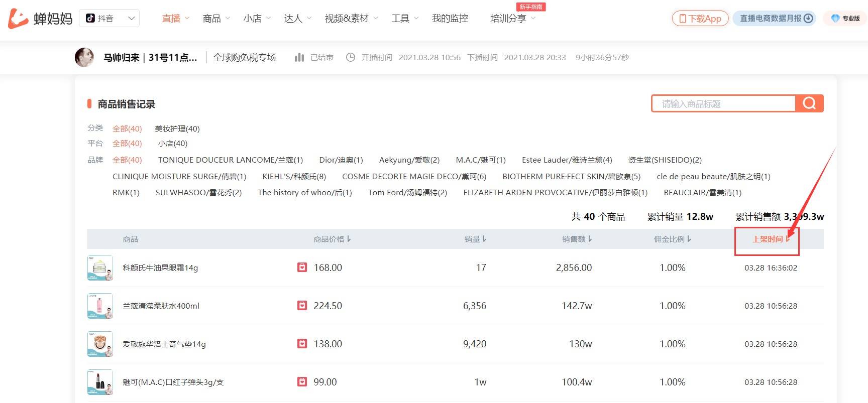The width and height of the screenshot is (868, 403).
Task: Filter brand TONIQUE DOUCEUR LANCOME/兰蔻(1)
Action: point(231,160)
